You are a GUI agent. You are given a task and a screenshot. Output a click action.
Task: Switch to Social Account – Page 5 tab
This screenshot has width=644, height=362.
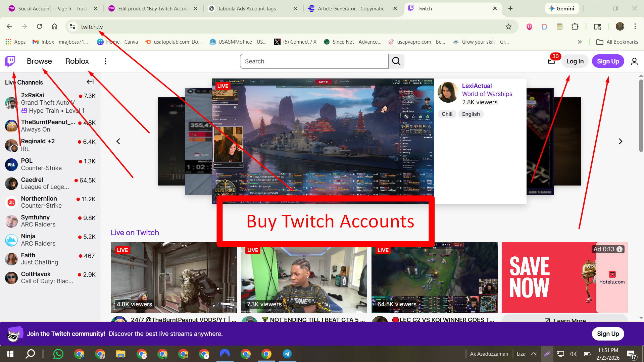point(53,8)
